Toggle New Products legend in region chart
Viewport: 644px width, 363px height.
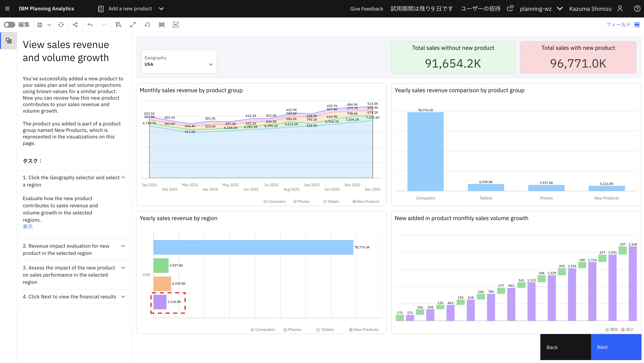(364, 330)
